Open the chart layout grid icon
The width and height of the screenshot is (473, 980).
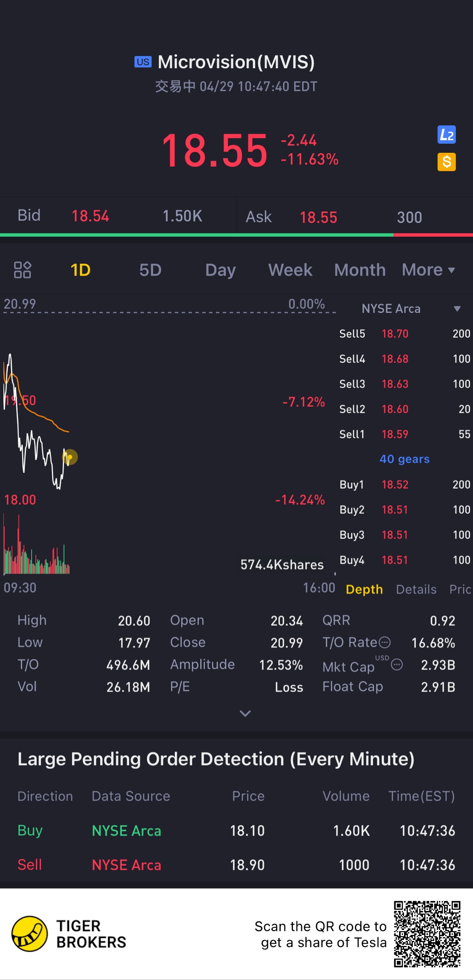[x=22, y=270]
